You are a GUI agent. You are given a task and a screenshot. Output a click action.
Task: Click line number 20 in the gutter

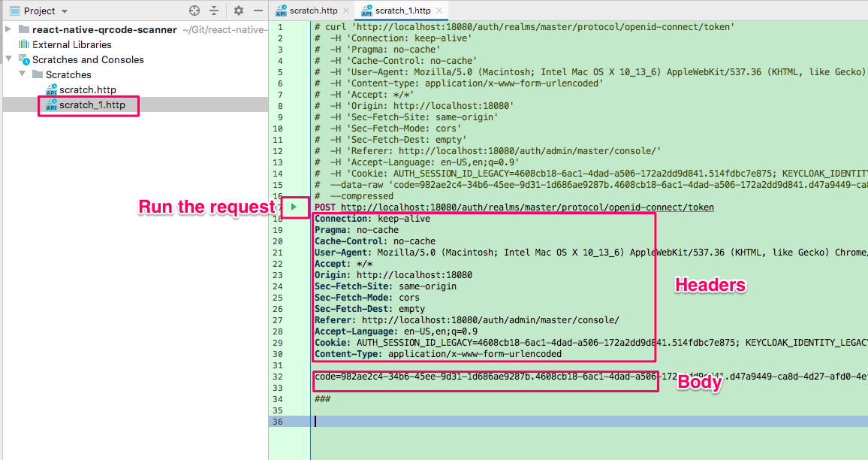[x=277, y=241]
